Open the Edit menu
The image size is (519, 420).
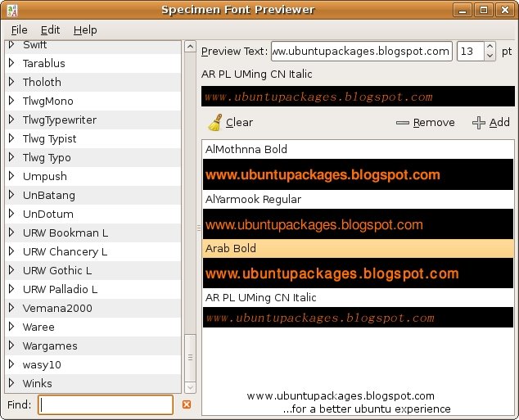(x=50, y=30)
